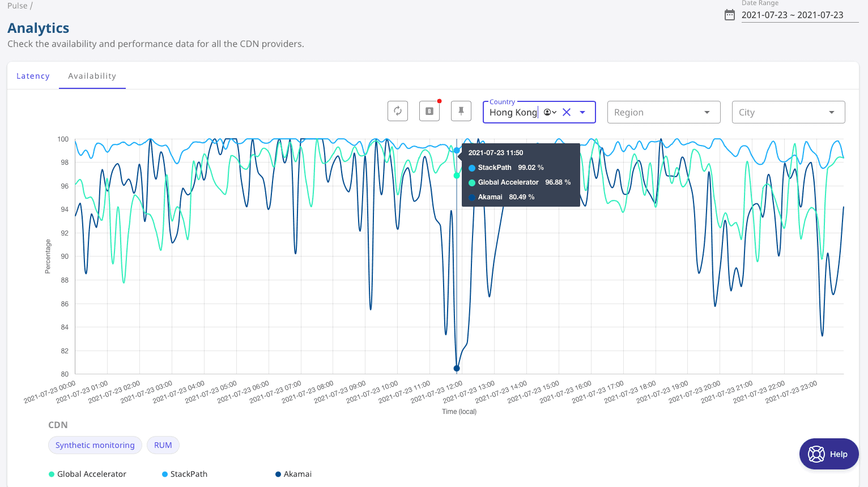
Task: Click the Analytics page heading
Action: [x=39, y=28]
